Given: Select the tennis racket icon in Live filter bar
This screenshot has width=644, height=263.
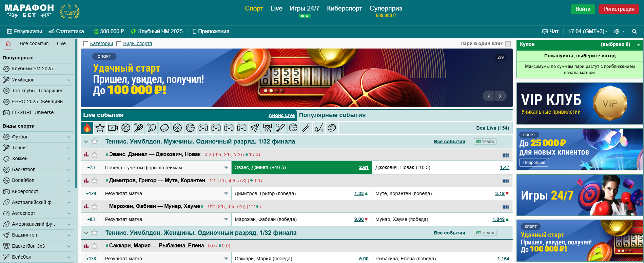Looking at the screenshot, I should coord(139,128).
